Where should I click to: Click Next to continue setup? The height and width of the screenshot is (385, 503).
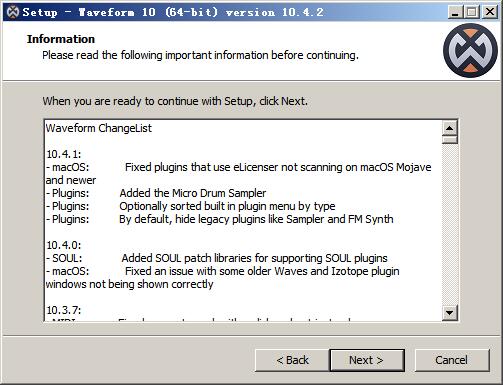[x=367, y=360]
